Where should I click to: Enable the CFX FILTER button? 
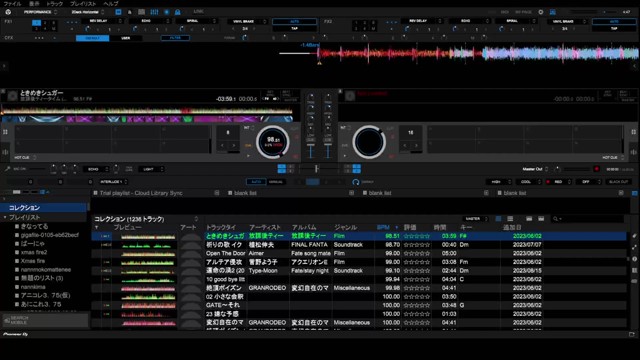point(175,38)
